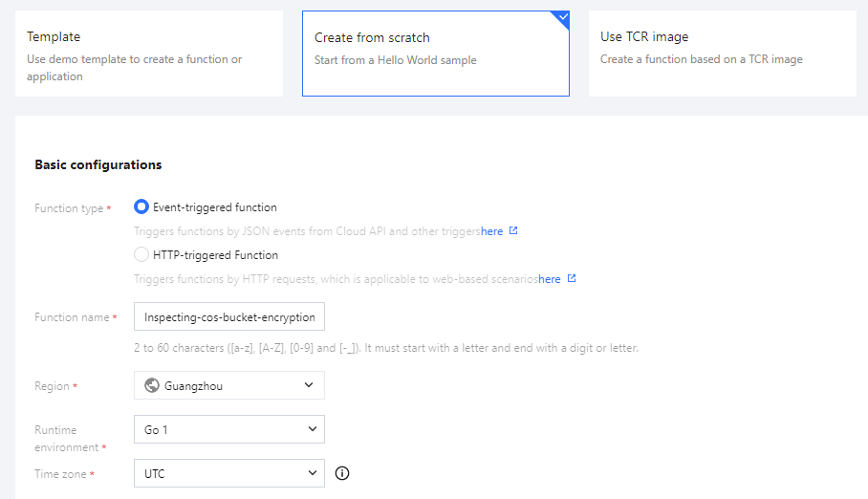Click the HTTP-triggered Function label
The width and height of the screenshot is (868, 499).
215,255
